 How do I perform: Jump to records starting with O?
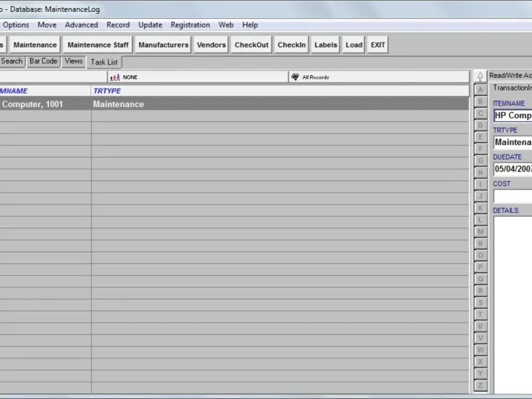[x=480, y=255]
